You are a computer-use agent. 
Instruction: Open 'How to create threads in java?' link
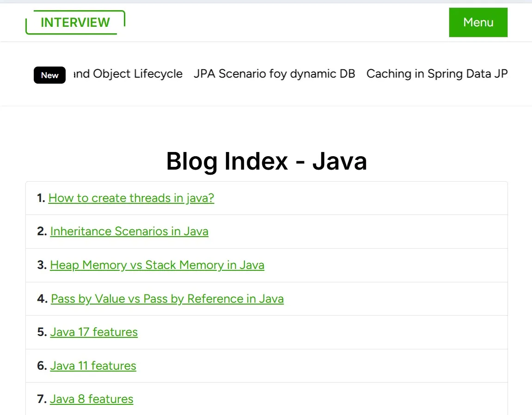coord(131,198)
